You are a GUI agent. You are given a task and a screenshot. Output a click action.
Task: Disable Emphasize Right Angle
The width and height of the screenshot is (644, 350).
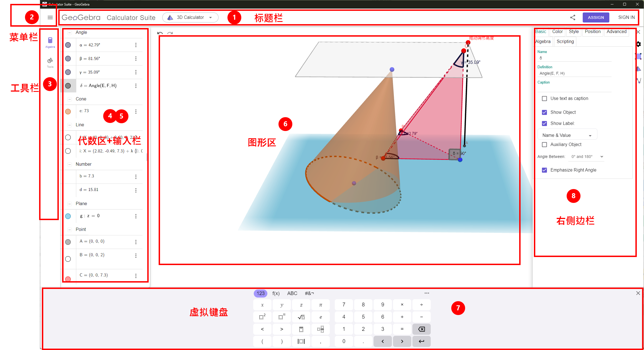(x=544, y=170)
